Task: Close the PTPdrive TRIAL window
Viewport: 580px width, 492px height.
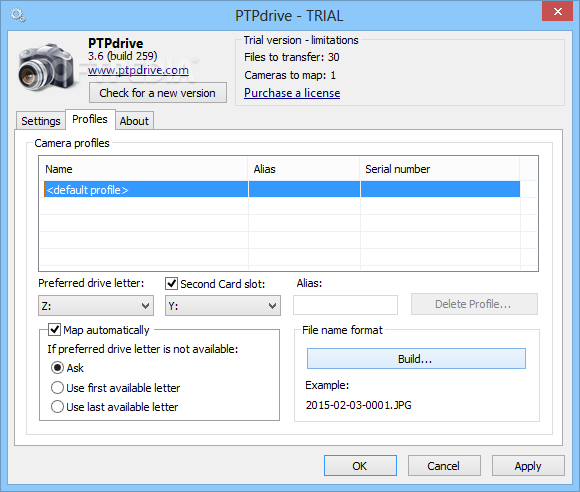Action: pyautogui.click(x=557, y=11)
